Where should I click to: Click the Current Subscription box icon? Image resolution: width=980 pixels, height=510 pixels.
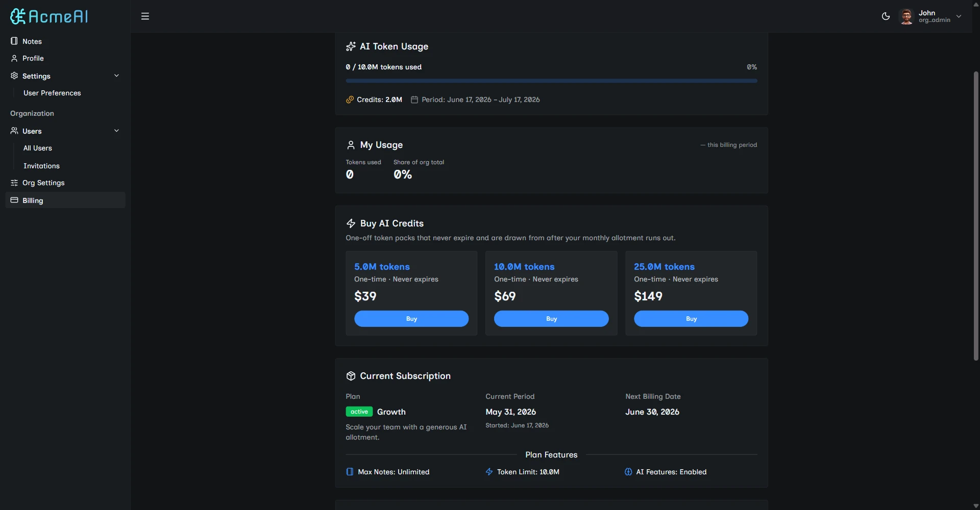351,376
